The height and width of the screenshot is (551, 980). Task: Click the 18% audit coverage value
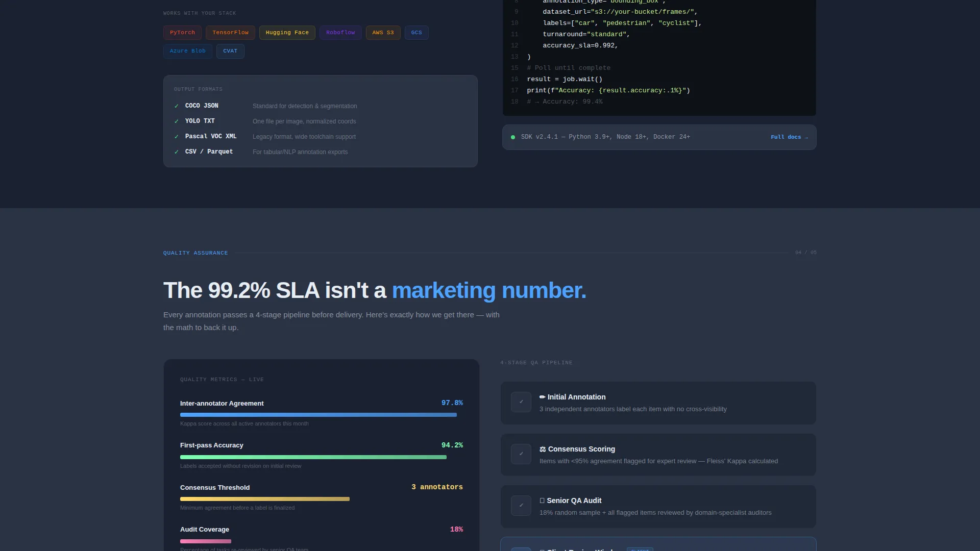click(x=456, y=530)
